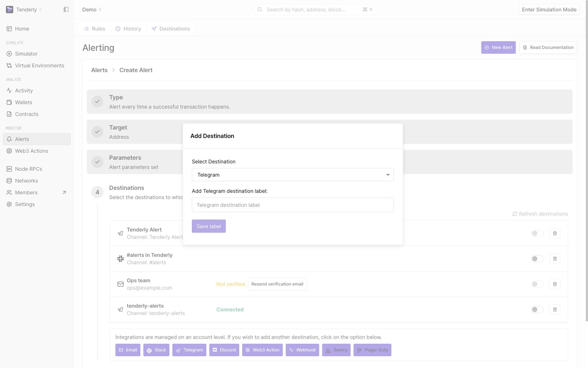Click the Settings gear icon

click(9, 204)
